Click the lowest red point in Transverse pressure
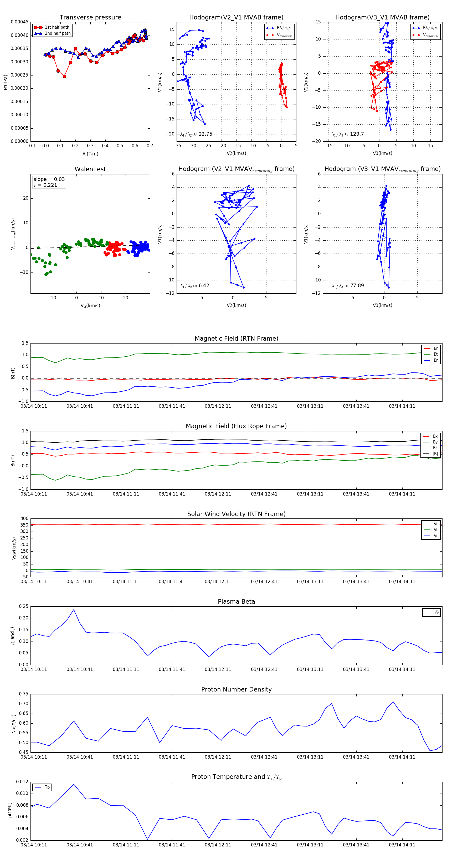 click(64, 77)
